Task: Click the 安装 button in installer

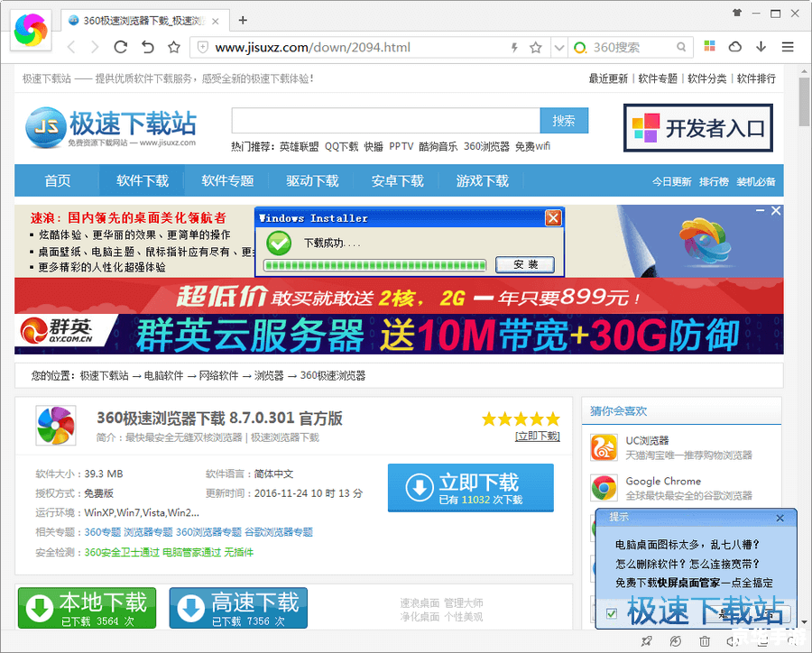Action: pos(525,264)
